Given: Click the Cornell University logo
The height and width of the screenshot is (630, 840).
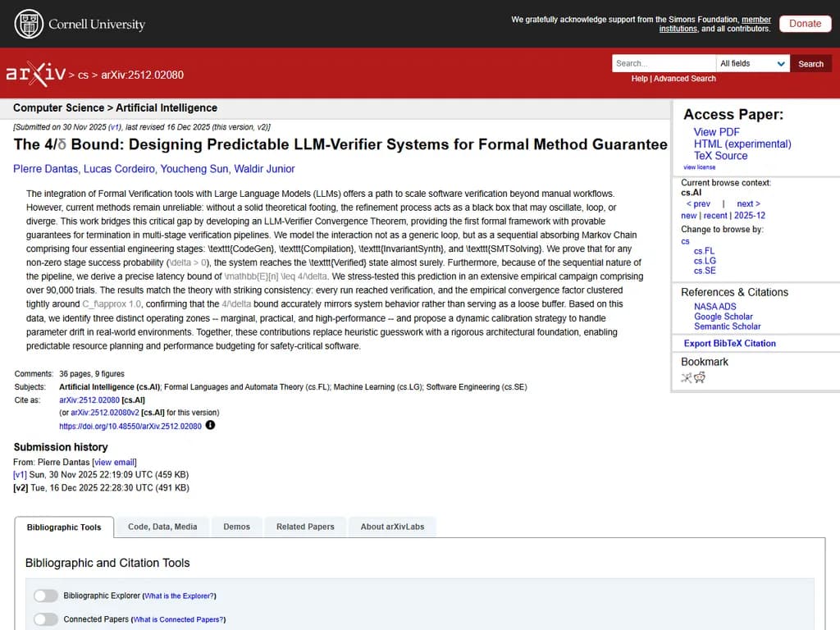Looking at the screenshot, I should [x=80, y=24].
